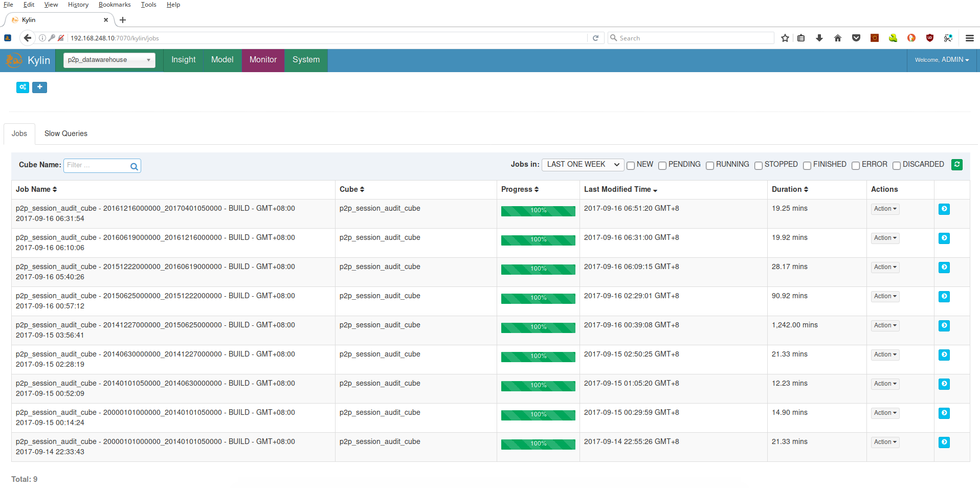This screenshot has width=980, height=488.
Task: Click the bookmark star icon
Action: [x=785, y=38]
